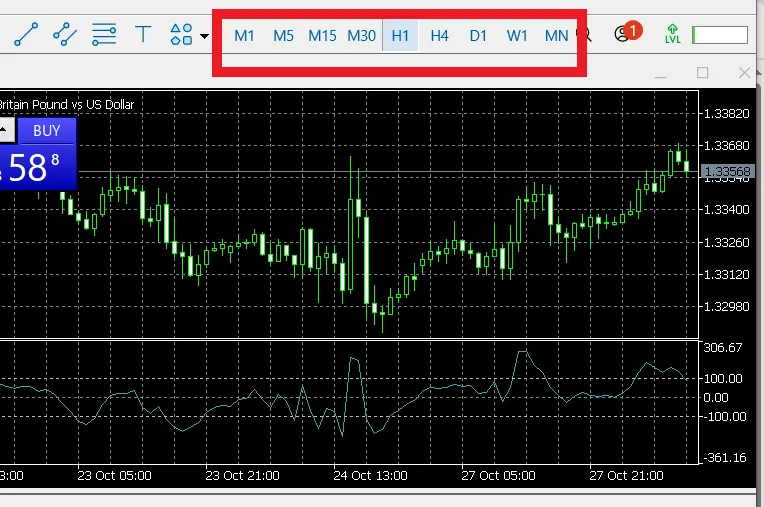Select the Trend Line drawing tool
764x507 pixels.
click(26, 35)
